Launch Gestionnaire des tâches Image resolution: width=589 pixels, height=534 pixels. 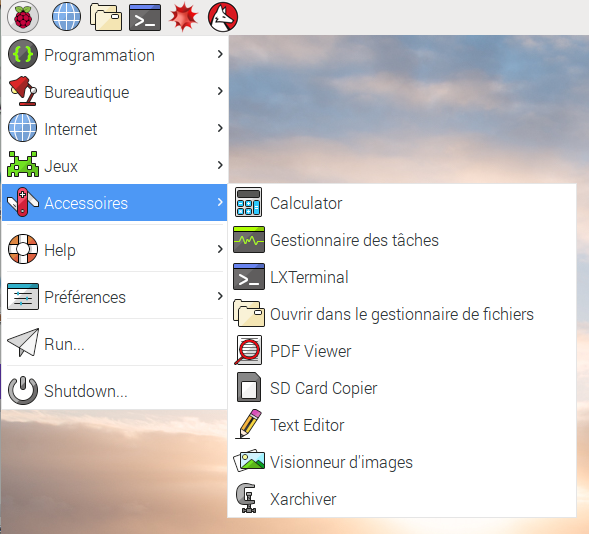coord(402,240)
